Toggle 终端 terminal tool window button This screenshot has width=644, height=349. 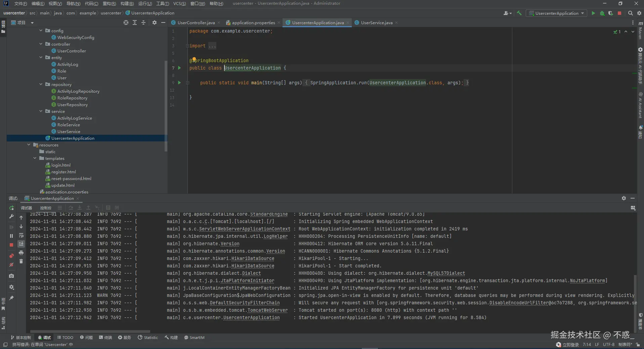pyautogui.click(x=105, y=338)
